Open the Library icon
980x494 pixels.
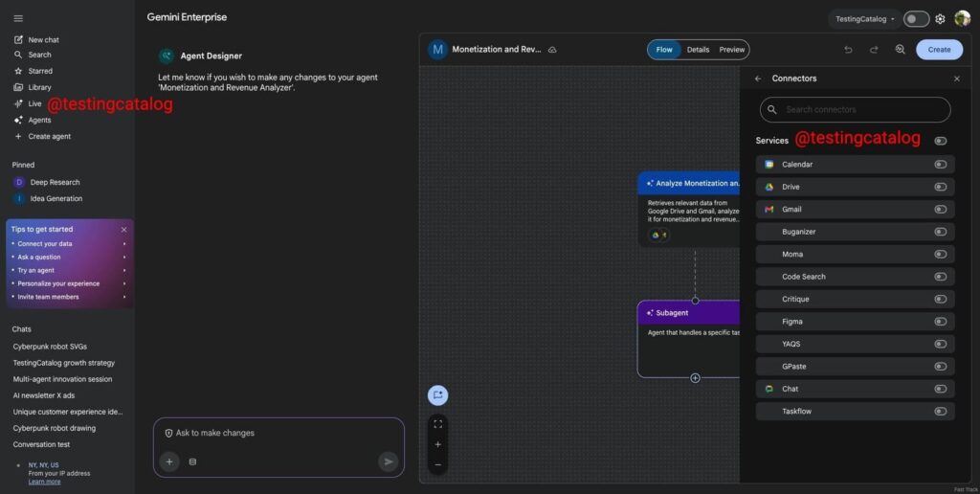(x=18, y=87)
